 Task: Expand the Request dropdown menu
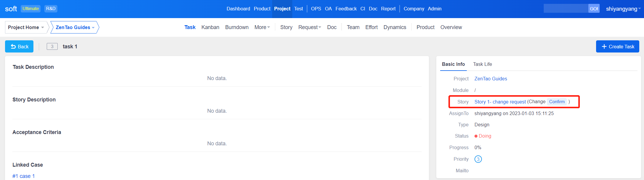[x=309, y=27]
